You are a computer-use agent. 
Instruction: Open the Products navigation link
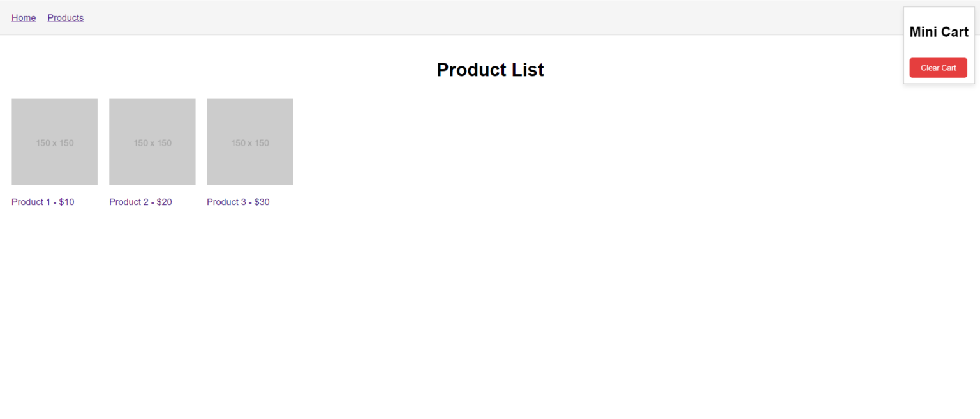65,18
